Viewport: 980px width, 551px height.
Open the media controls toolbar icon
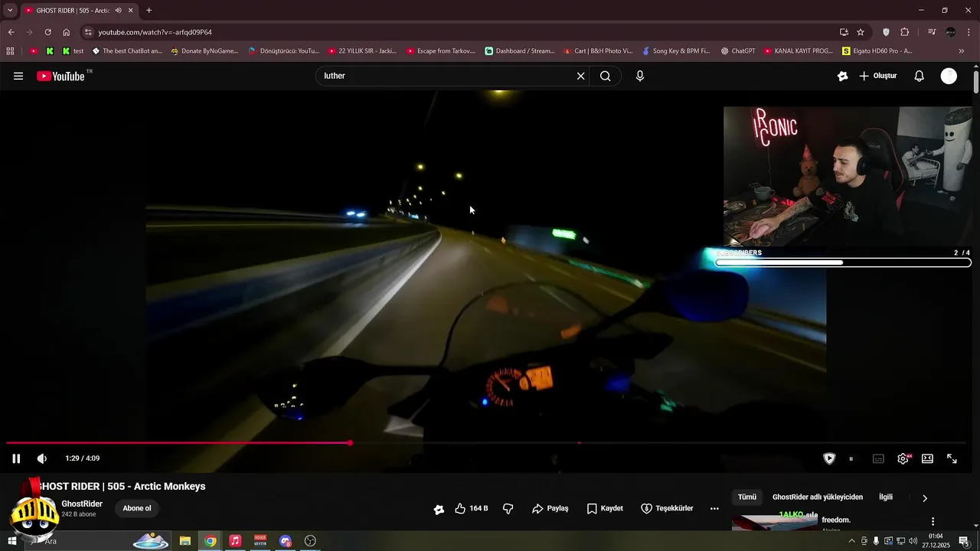click(932, 32)
